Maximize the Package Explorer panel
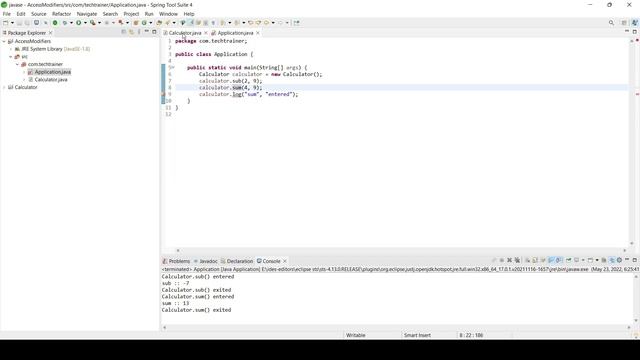 tap(154, 31)
